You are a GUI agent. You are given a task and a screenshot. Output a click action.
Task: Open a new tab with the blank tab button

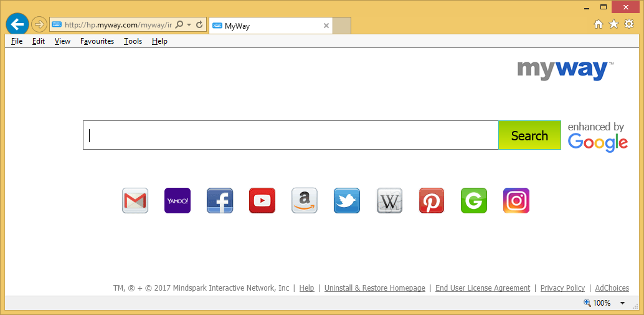pos(342,26)
